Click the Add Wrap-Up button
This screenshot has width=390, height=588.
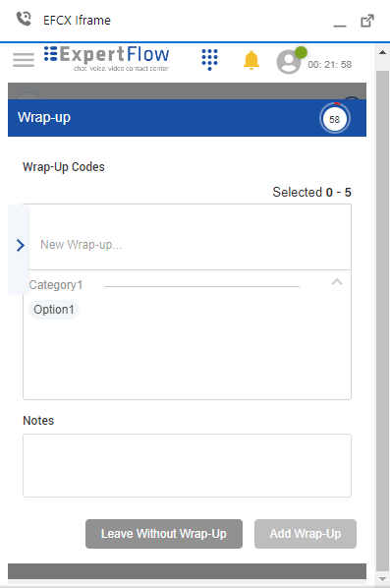tap(306, 534)
